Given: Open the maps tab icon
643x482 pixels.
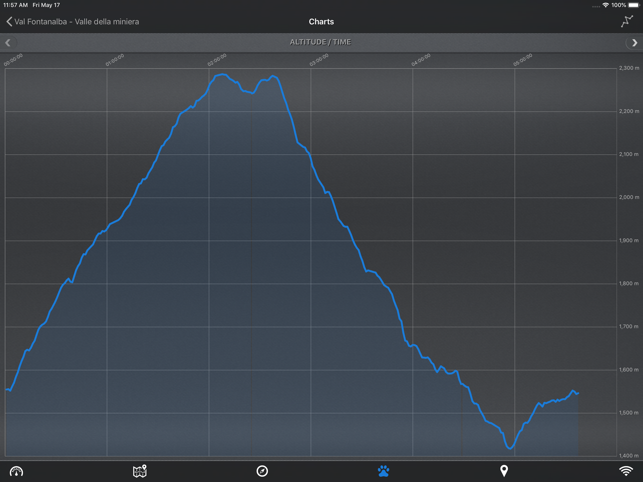Looking at the screenshot, I should 140,471.
